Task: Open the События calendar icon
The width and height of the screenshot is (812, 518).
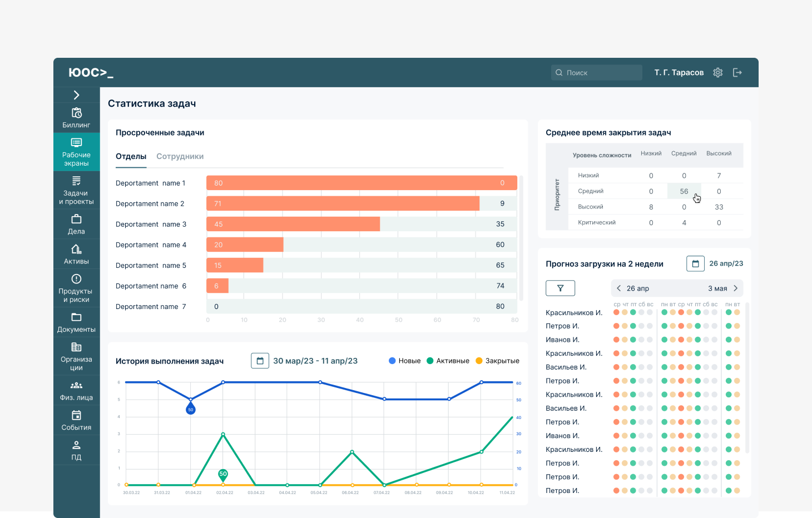Action: click(77, 415)
